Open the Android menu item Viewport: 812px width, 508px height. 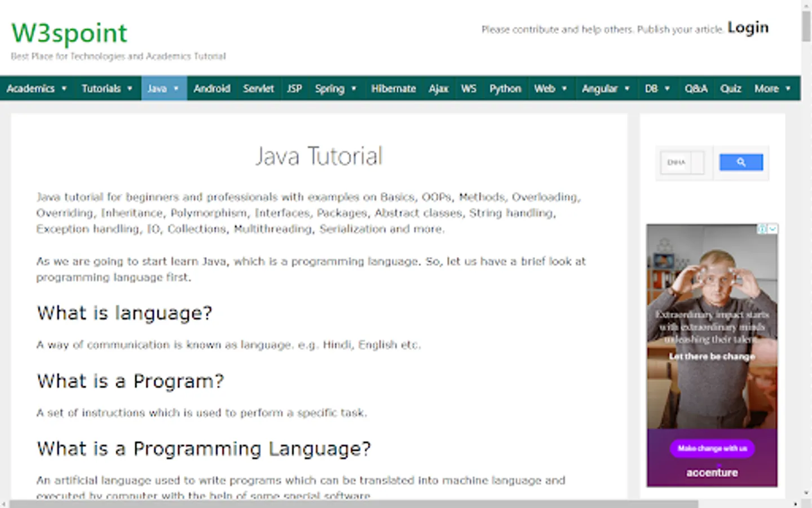(x=211, y=89)
